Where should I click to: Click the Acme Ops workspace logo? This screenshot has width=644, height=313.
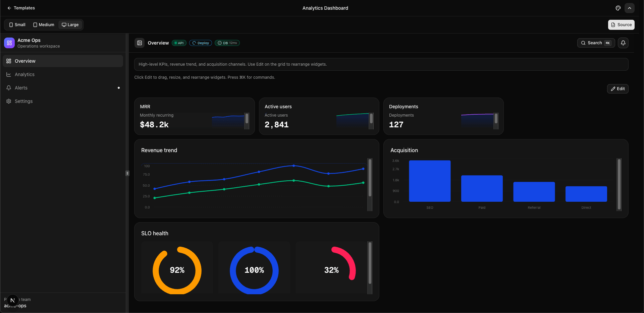point(9,43)
